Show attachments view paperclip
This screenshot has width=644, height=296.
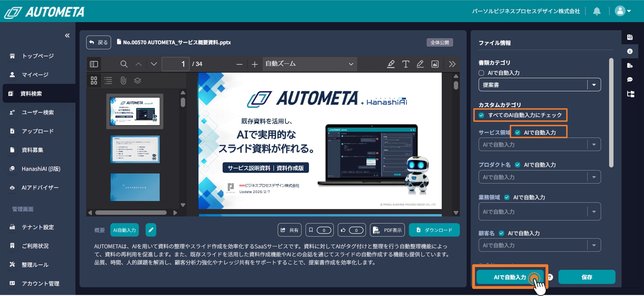click(123, 81)
